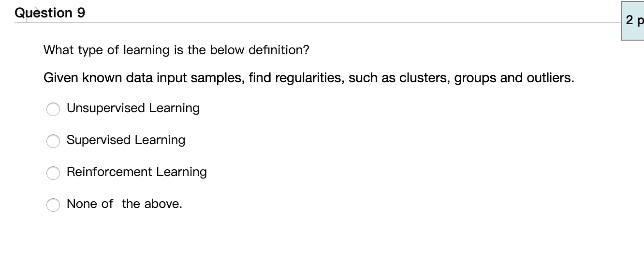Image resolution: width=644 pixels, height=265 pixels.
Task: Click the word "regularities" in the definition
Action: tap(309, 78)
